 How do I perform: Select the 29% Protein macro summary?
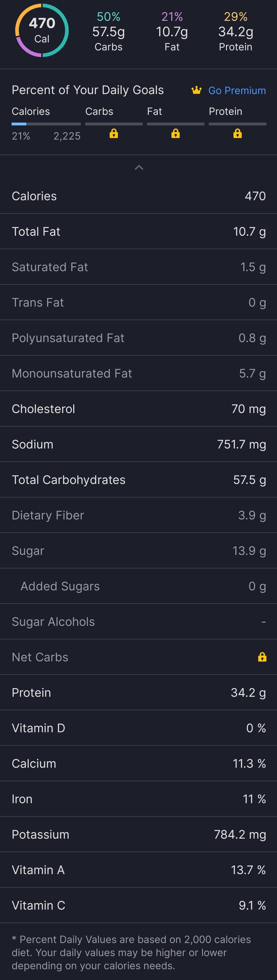pyautogui.click(x=235, y=31)
